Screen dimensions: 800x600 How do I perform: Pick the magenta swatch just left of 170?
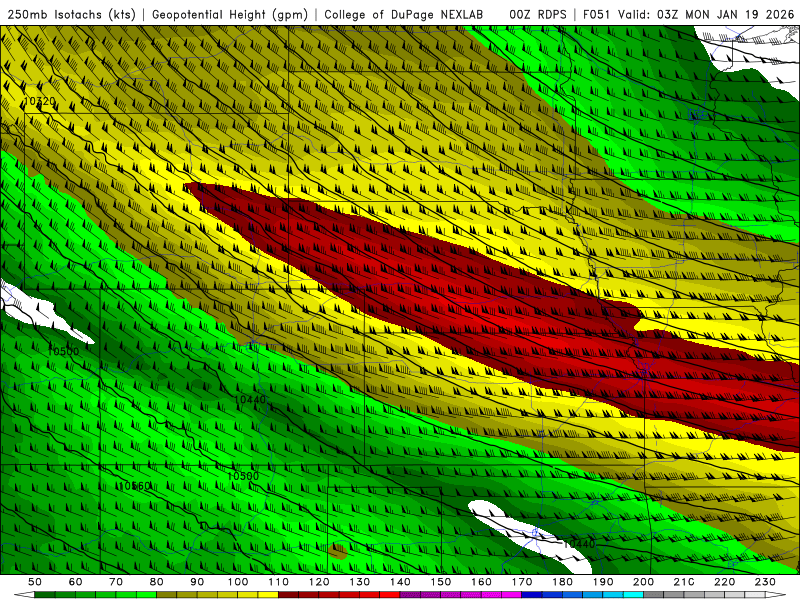[511, 595]
